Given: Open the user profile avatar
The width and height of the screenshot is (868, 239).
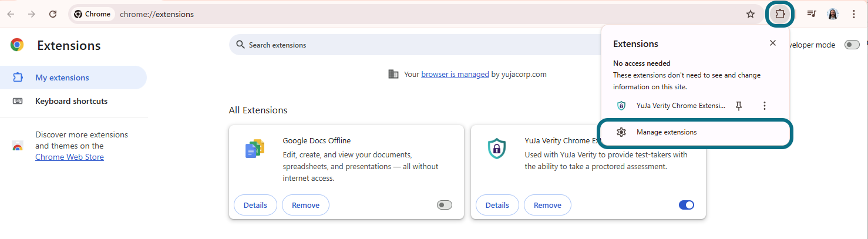Looking at the screenshot, I should [x=833, y=14].
